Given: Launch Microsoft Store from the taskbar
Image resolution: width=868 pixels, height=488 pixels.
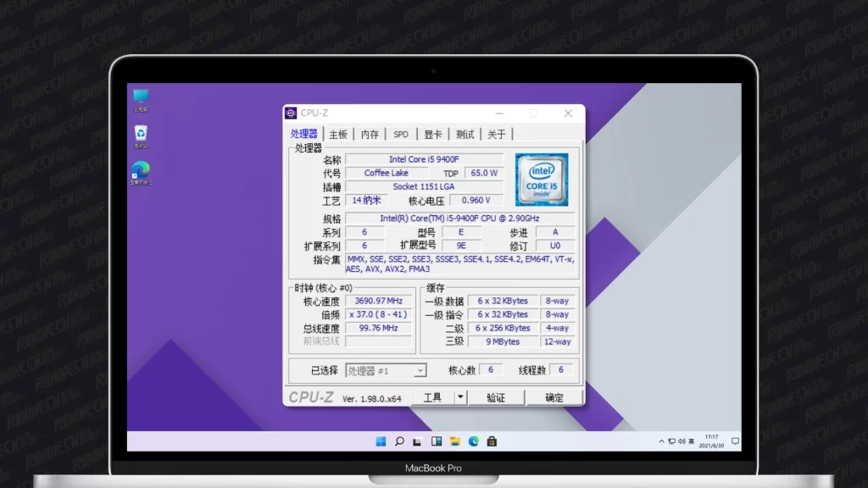Looking at the screenshot, I should coord(492,441).
